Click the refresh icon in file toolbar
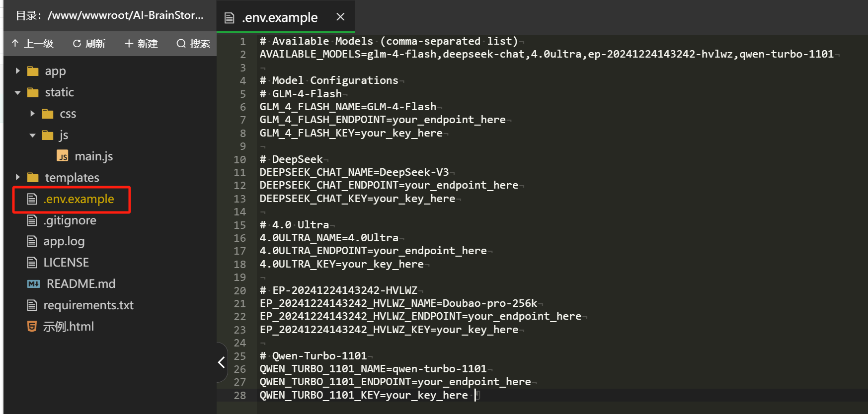868x414 pixels. [x=77, y=44]
